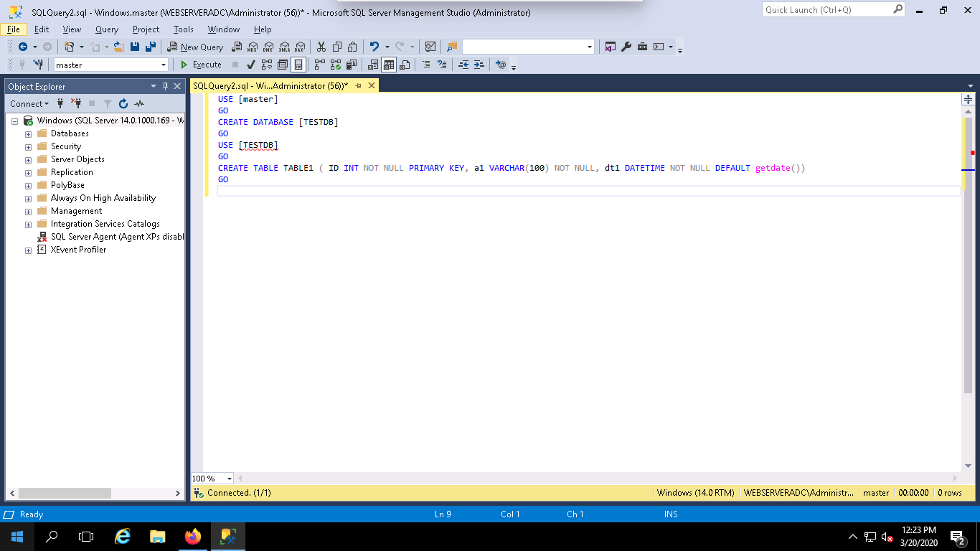Close the SQLQuery2.sql tab
The image size is (980, 551).
[x=372, y=85]
